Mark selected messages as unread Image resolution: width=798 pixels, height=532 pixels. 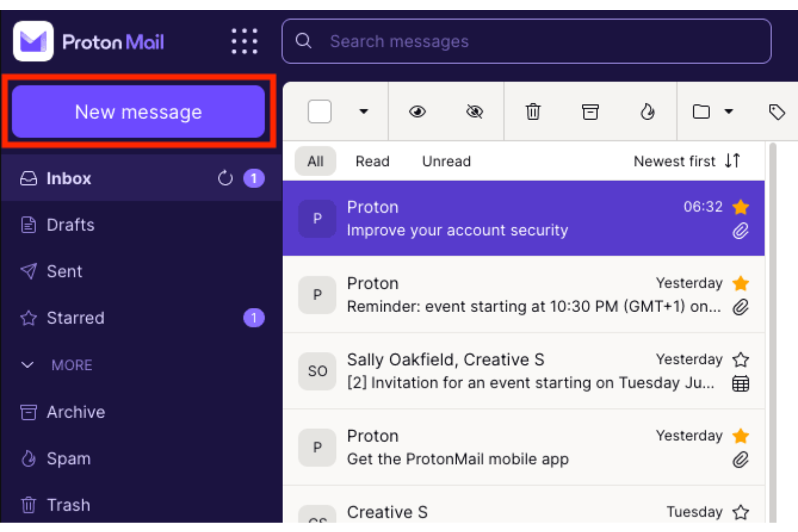pyautogui.click(x=474, y=112)
